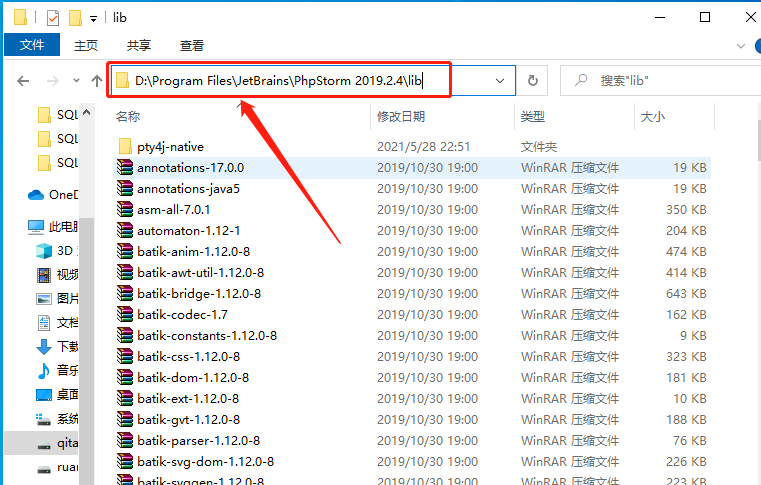Open OneDrive in navigation pane
Screen dimensions: 761x485
pyautogui.click(x=53, y=195)
